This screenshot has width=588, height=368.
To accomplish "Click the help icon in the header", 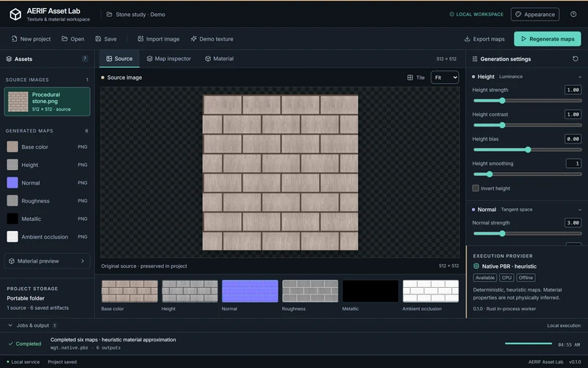I will (x=573, y=14).
